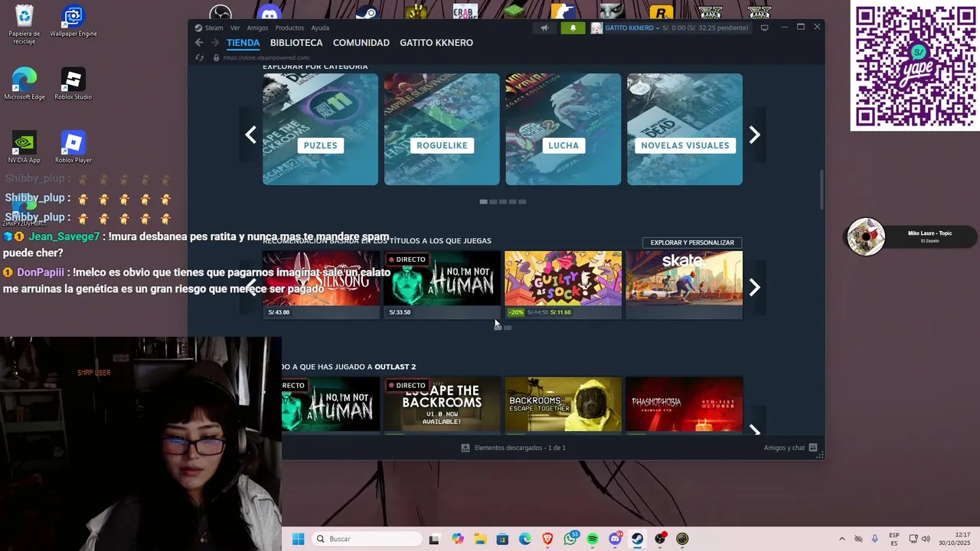Viewport: 980px width, 551px height.
Task: Open Spotify from the taskbar
Action: click(x=593, y=539)
